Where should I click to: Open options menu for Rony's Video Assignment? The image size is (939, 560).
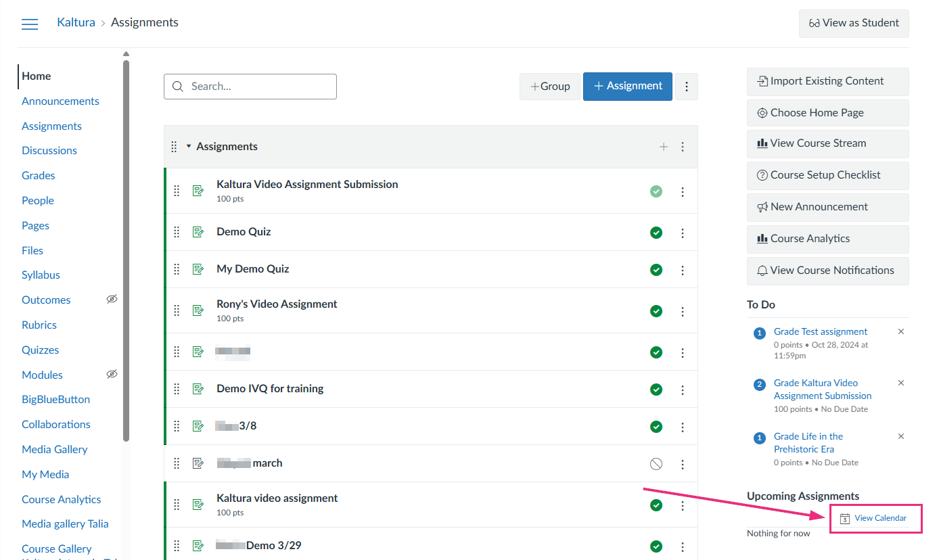pyautogui.click(x=683, y=312)
